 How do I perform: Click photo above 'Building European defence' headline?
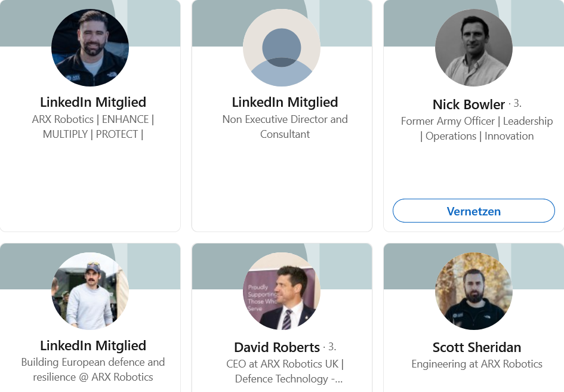coord(90,291)
